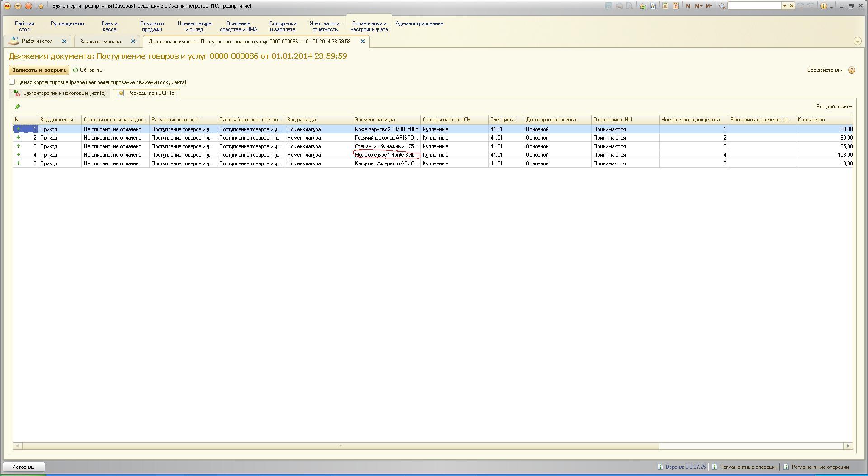Open the Банк и касса section
The image size is (868, 476).
pyautogui.click(x=109, y=26)
